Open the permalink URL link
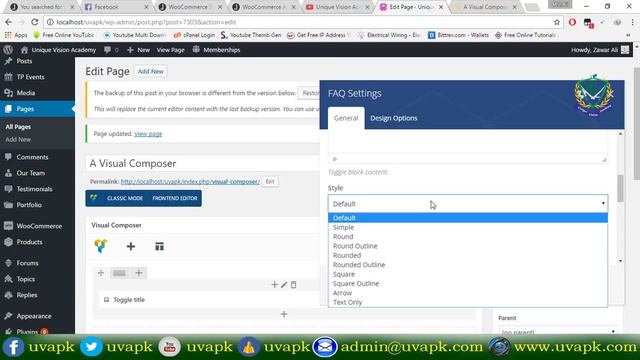 [x=190, y=181]
